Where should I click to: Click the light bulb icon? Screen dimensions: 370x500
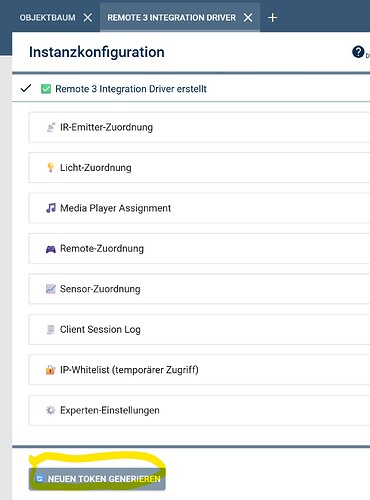pyautogui.click(x=51, y=168)
